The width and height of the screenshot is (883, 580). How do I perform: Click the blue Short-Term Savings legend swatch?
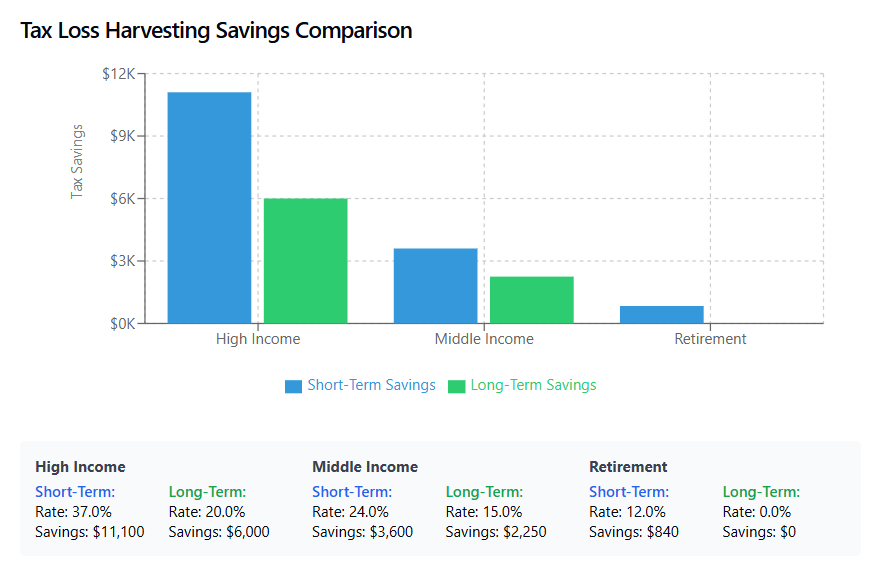coord(293,386)
